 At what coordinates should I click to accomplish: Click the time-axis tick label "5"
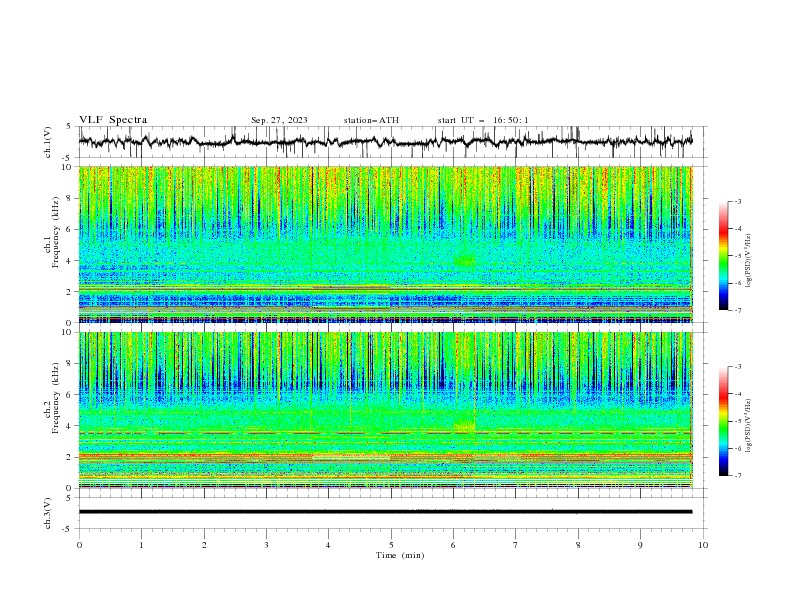click(x=391, y=545)
